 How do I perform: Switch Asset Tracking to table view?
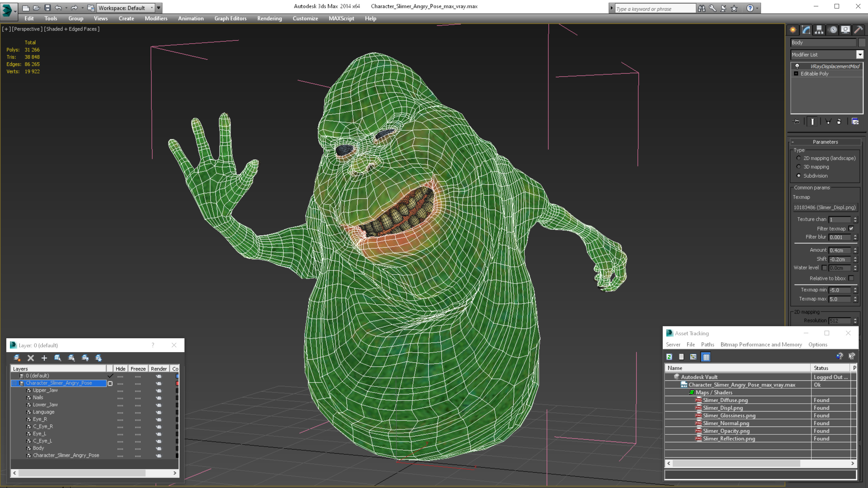pos(706,357)
